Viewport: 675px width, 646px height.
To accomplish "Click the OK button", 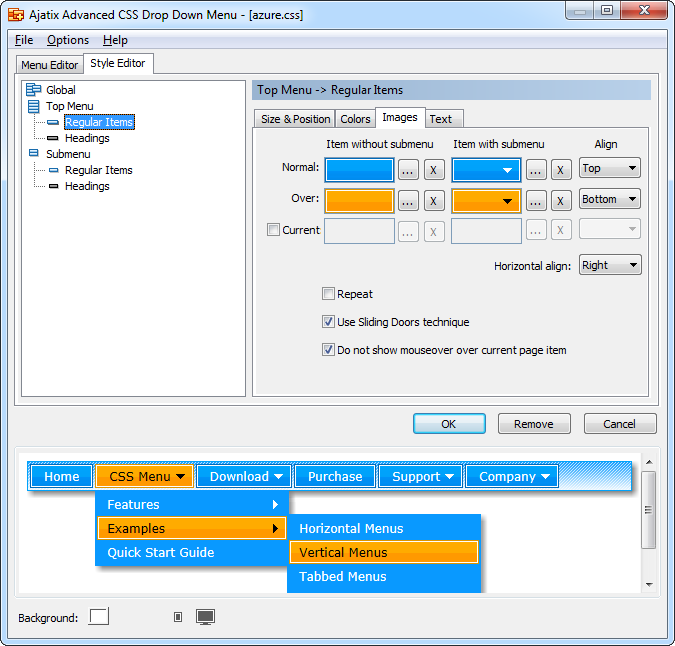I will [449, 424].
